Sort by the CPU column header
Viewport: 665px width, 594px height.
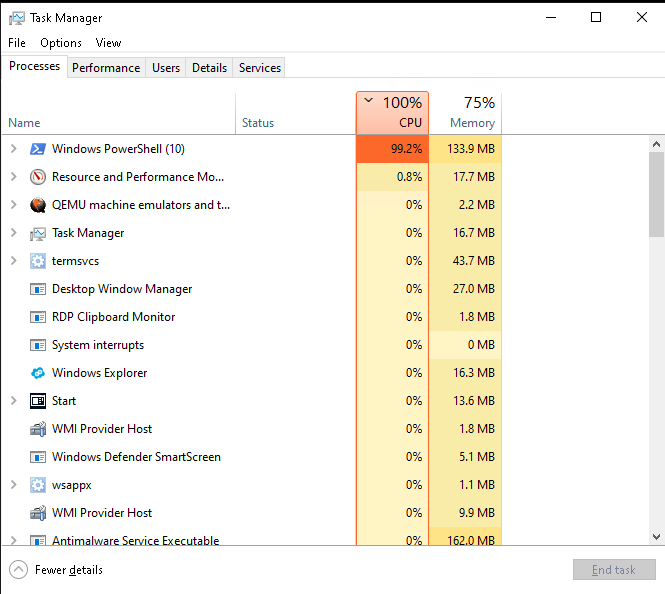[x=393, y=113]
